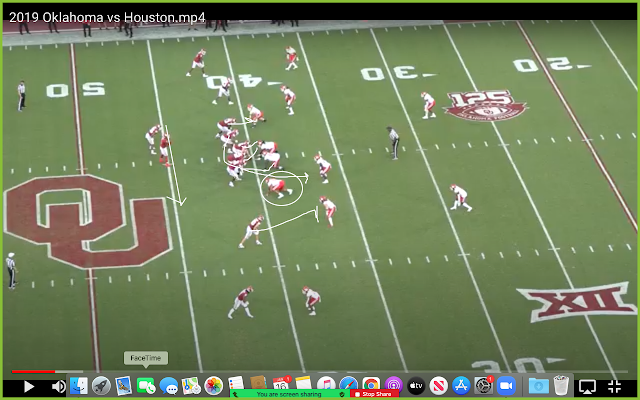Open FaceTime in the Dock
The width and height of the screenshot is (640, 400).
146,386
